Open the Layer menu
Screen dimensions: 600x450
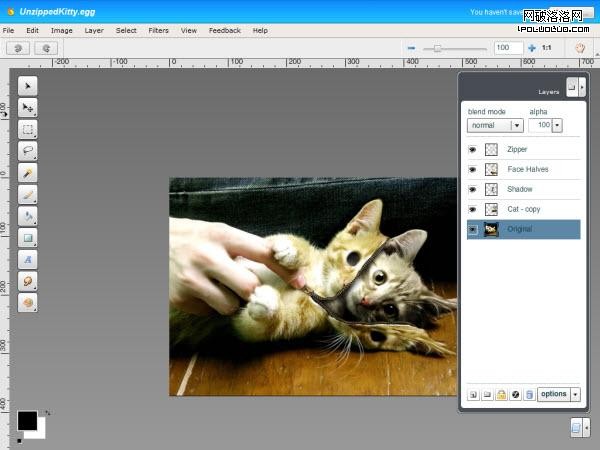point(94,31)
